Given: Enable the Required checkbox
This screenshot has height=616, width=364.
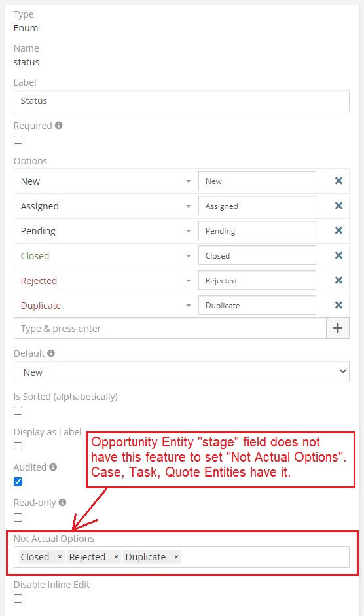Looking at the screenshot, I should (x=18, y=140).
